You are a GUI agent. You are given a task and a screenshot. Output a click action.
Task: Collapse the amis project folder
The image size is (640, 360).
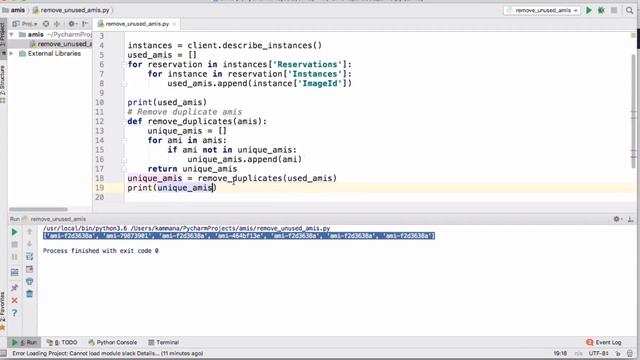coord(11,35)
